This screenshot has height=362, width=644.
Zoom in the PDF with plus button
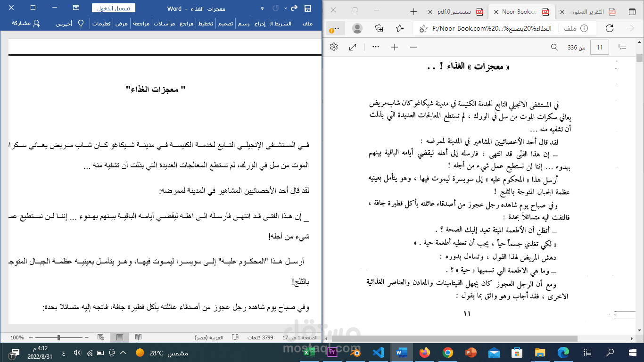[x=395, y=47]
